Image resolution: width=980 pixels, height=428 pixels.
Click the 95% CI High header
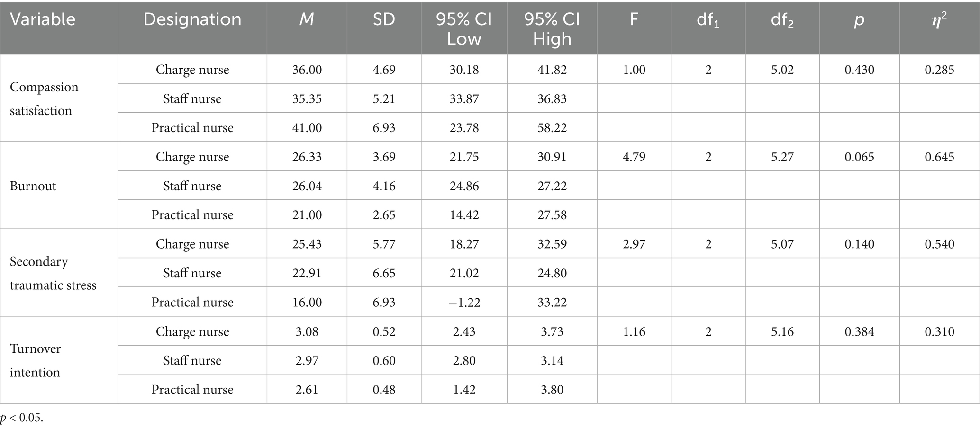point(552,28)
